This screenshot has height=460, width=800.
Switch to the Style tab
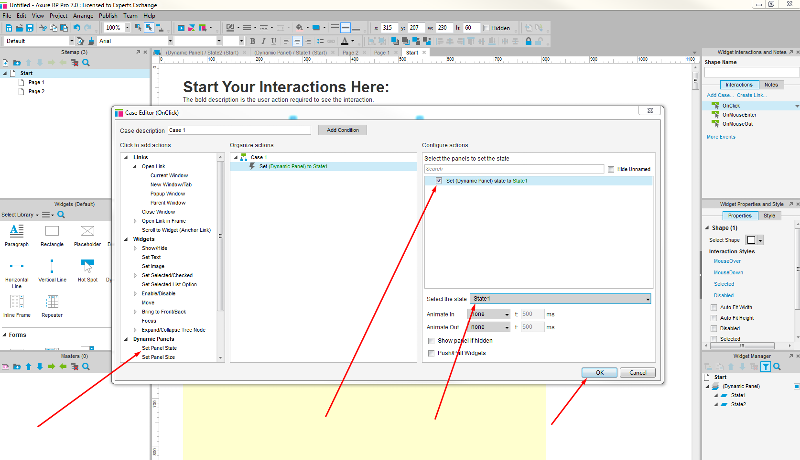coord(769,216)
